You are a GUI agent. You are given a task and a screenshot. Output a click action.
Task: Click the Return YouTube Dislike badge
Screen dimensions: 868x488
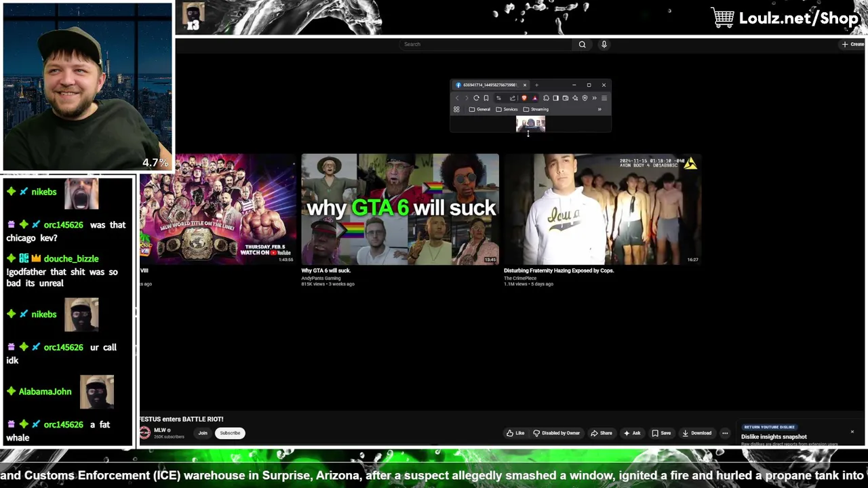[x=769, y=427]
